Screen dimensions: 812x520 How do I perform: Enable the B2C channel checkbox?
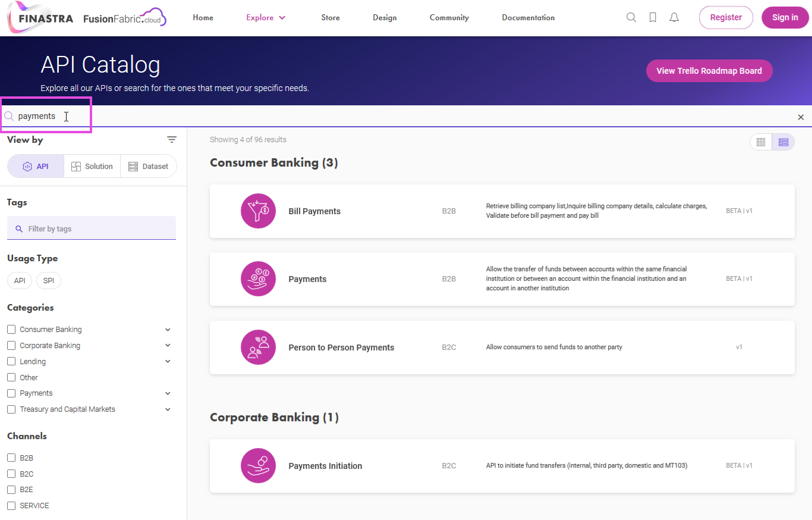[11, 474]
